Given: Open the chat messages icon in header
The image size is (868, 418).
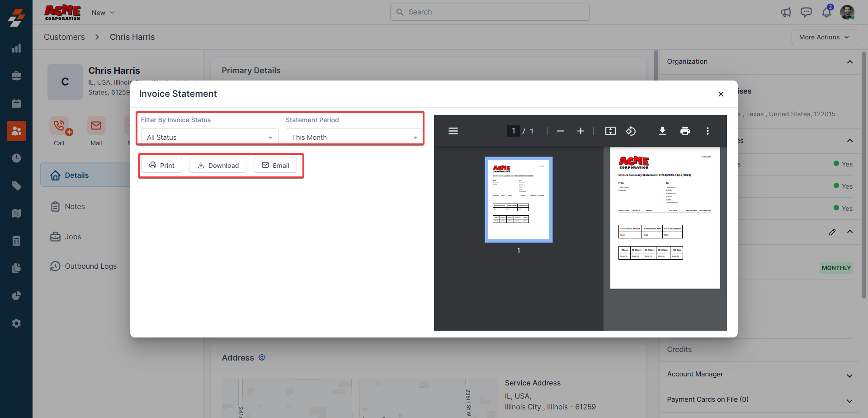Looking at the screenshot, I should click(806, 12).
